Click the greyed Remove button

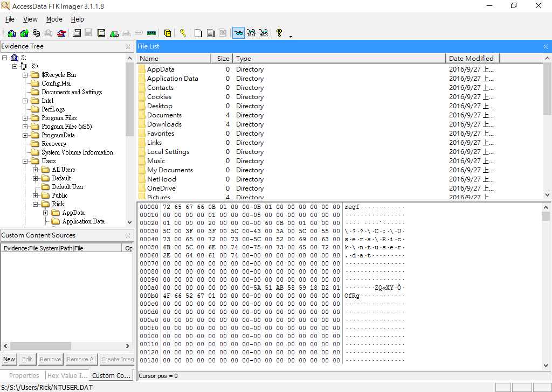[50, 359]
